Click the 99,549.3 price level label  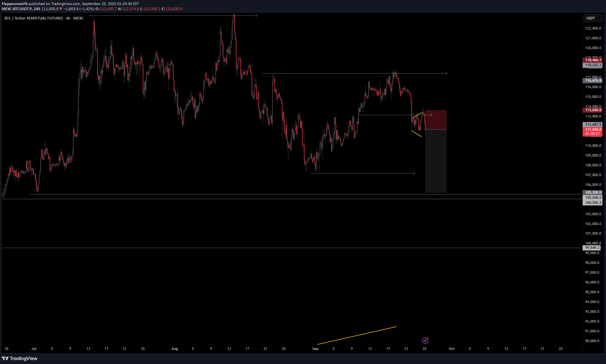[x=592, y=248]
